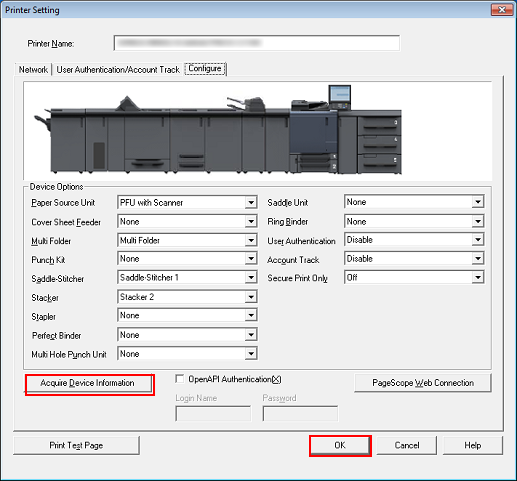Open the Saddle-Stitcher dropdown
Image resolution: width=517 pixels, height=481 pixels.
[x=187, y=277]
